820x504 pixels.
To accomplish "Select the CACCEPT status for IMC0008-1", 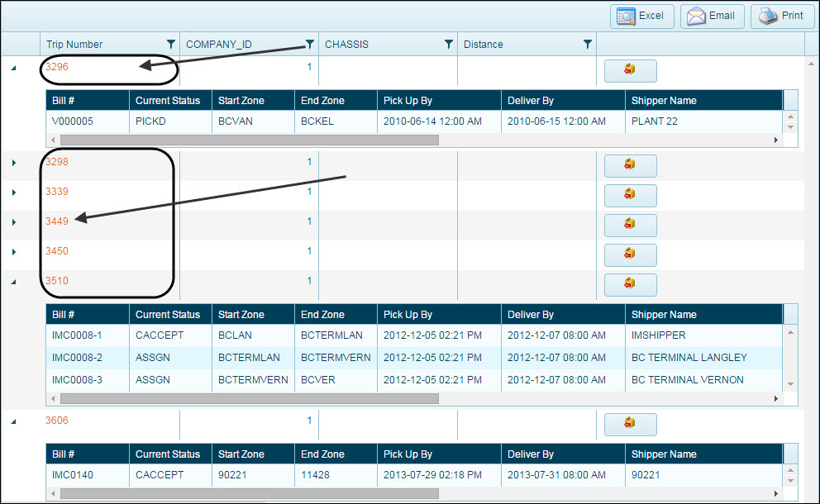I will coord(170,335).
